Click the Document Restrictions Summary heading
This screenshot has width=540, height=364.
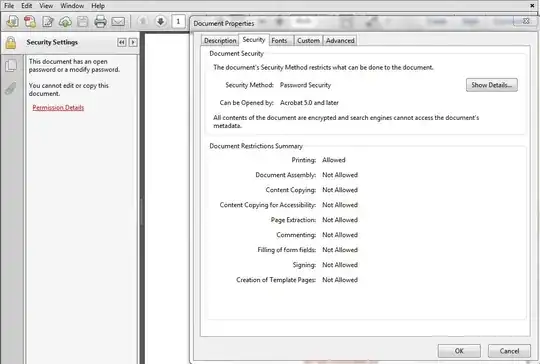[x=256, y=146]
